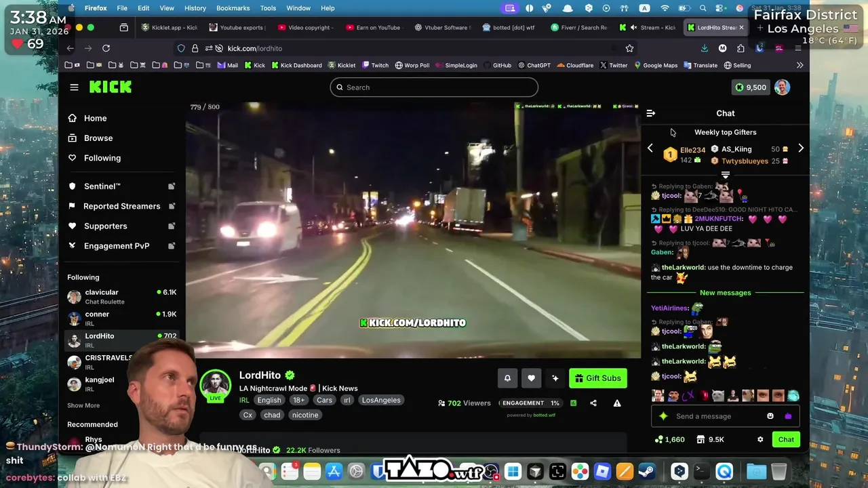Collapse the Weekly top Gifters banner

tap(726, 176)
